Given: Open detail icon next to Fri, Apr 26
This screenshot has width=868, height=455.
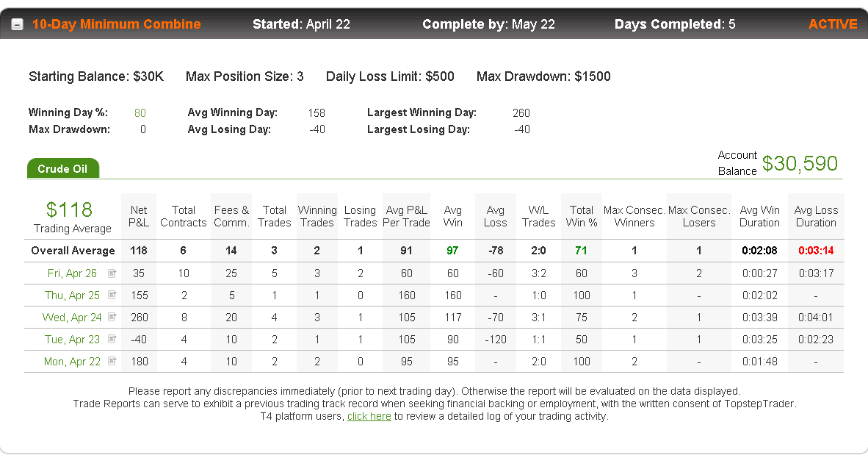Looking at the screenshot, I should pyautogui.click(x=112, y=273).
